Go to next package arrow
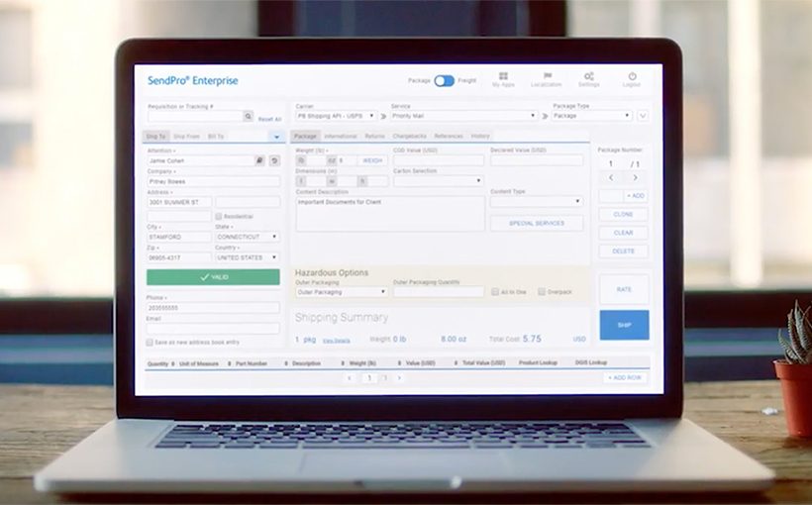This screenshot has width=812, height=505. 636,177
